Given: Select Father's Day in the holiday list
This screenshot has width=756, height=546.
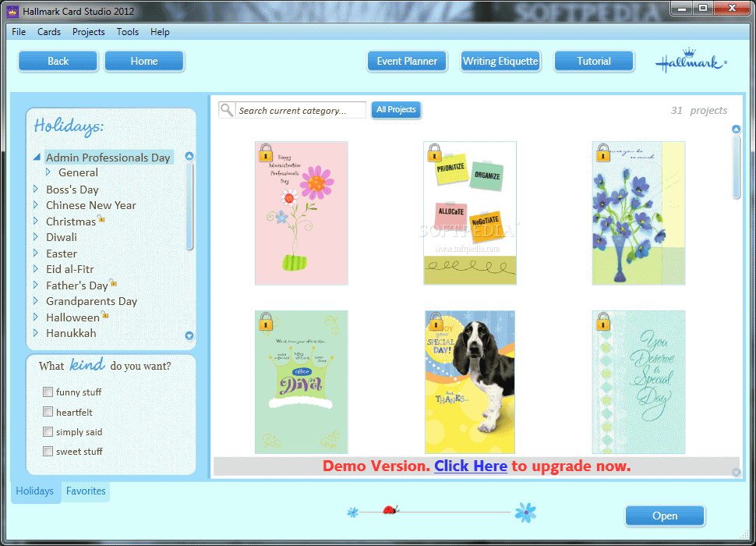Looking at the screenshot, I should pos(77,285).
